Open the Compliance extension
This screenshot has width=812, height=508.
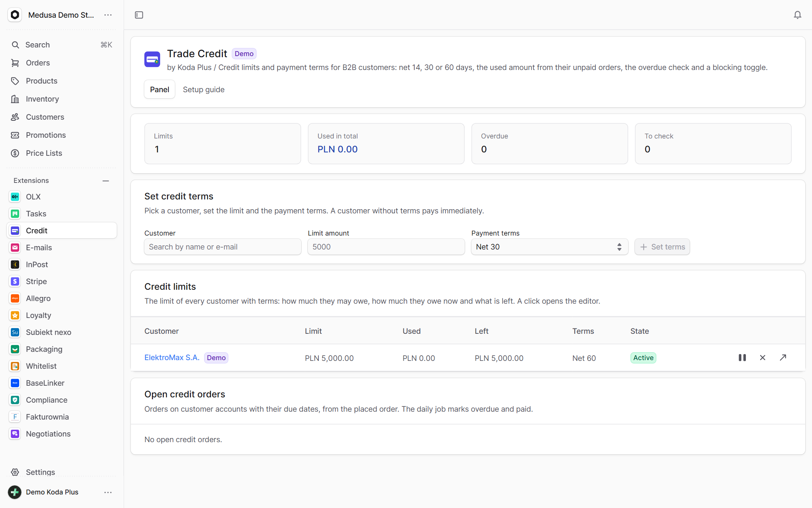62,400
